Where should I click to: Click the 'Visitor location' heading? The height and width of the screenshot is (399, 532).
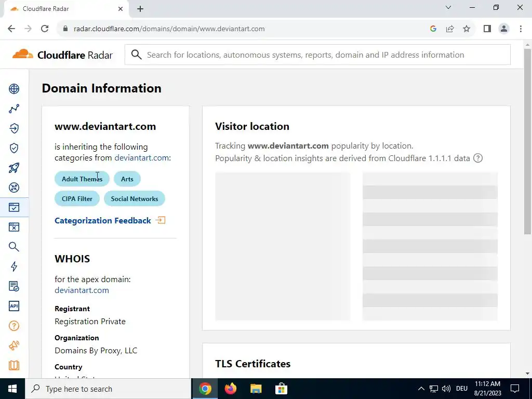point(252,126)
